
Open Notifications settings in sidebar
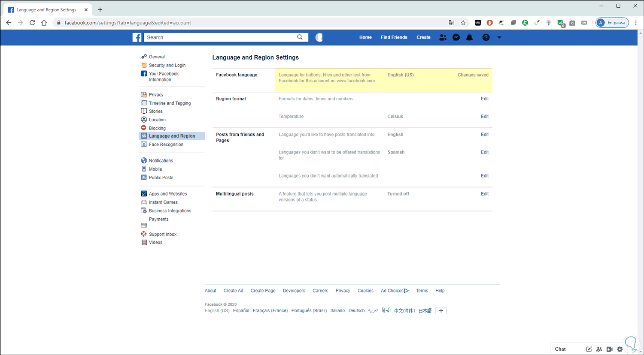161,161
